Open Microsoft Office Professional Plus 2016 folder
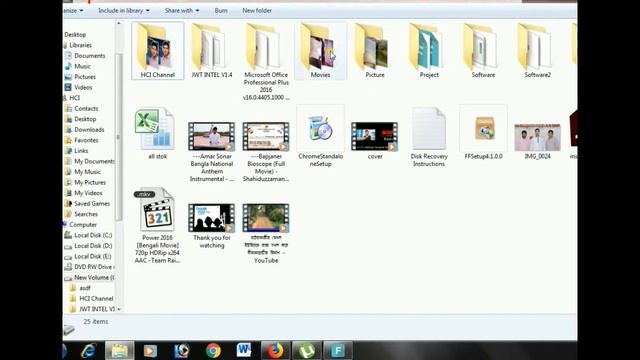 pos(266,61)
